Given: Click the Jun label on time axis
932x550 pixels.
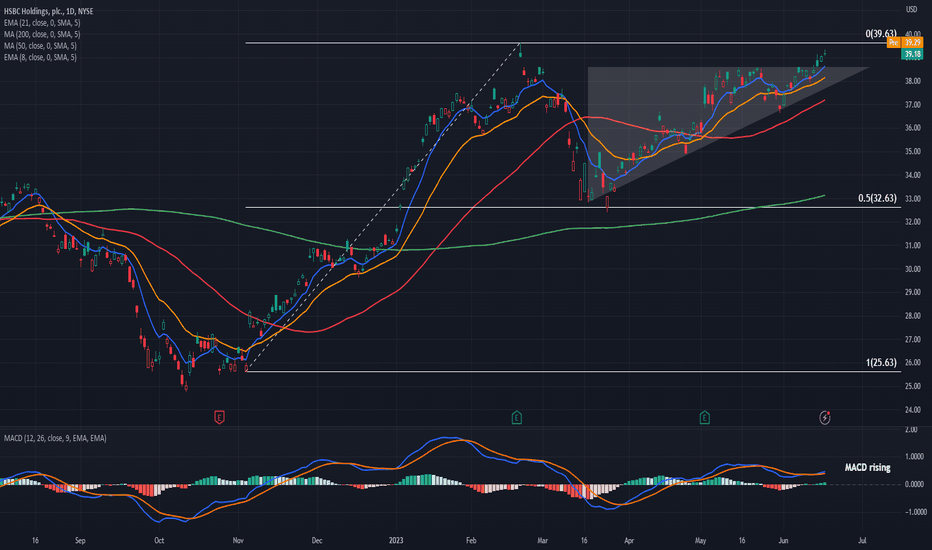Looking at the screenshot, I should [x=783, y=540].
